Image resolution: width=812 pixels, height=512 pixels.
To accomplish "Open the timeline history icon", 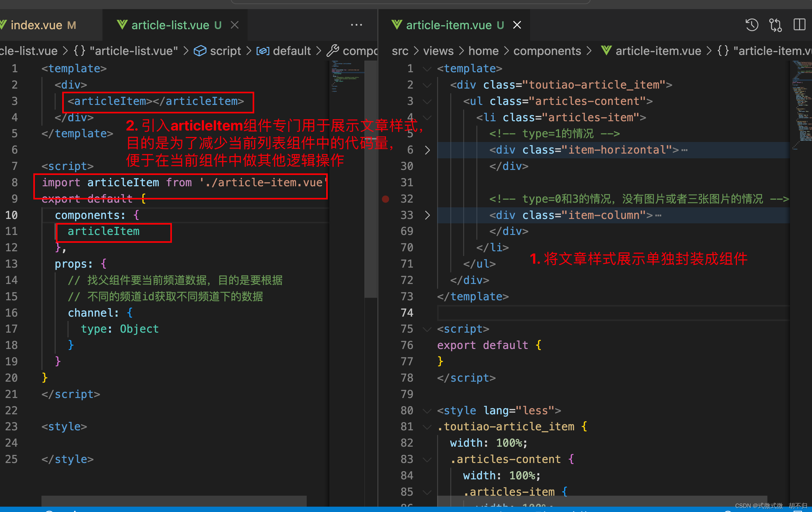I will pyautogui.click(x=751, y=25).
